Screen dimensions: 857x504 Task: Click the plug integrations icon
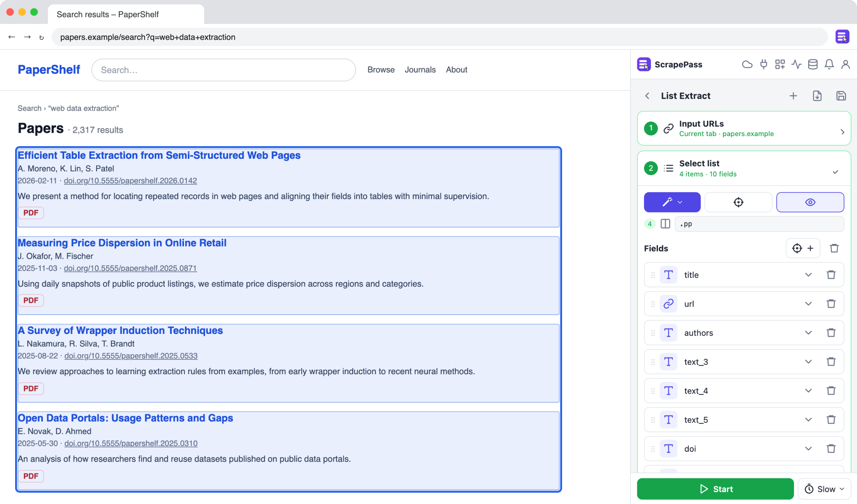click(764, 64)
